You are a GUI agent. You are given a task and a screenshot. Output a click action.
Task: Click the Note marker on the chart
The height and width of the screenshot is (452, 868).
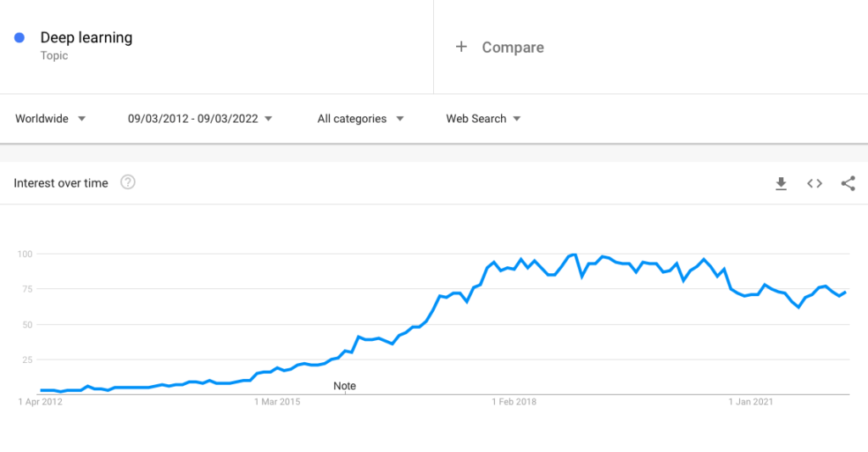click(344, 386)
